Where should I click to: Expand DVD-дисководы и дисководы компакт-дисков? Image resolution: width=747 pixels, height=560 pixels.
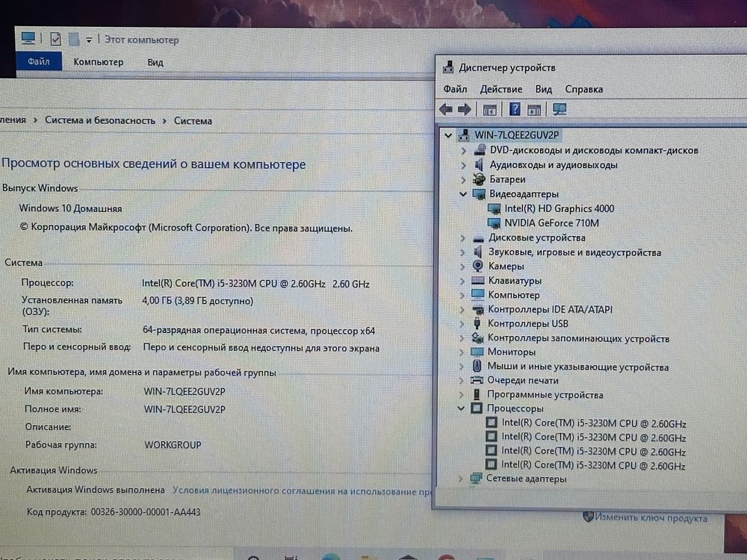463,151
